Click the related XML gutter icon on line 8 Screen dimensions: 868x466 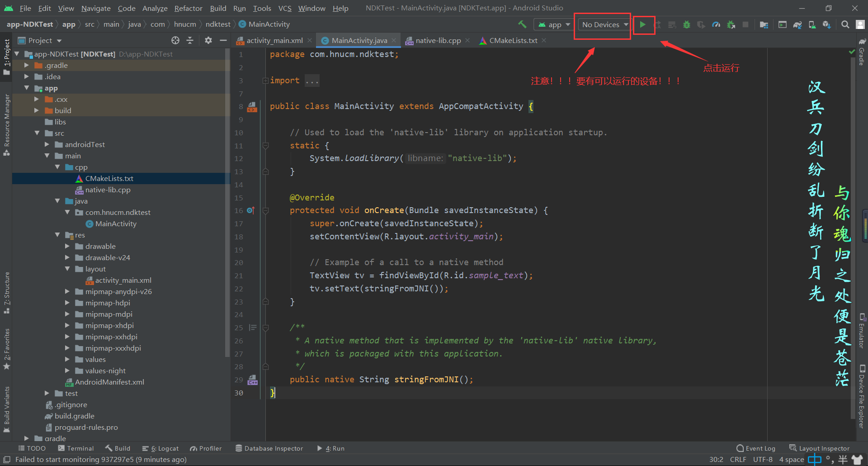pyautogui.click(x=252, y=107)
